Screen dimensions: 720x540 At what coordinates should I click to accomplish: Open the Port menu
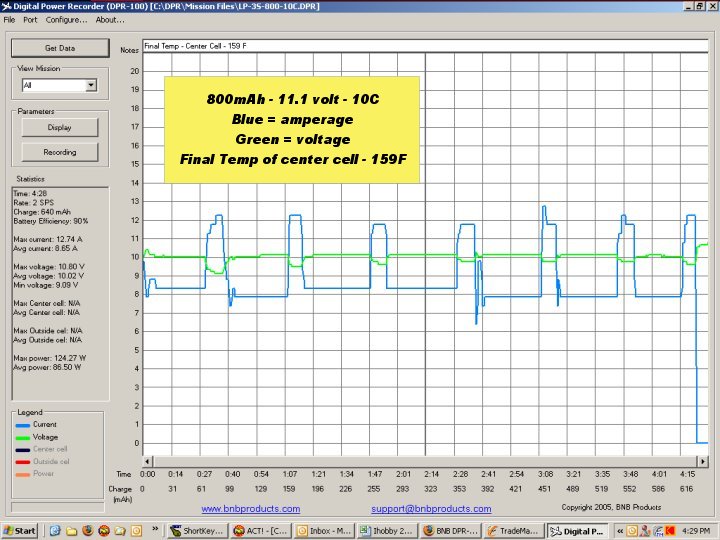coord(30,20)
